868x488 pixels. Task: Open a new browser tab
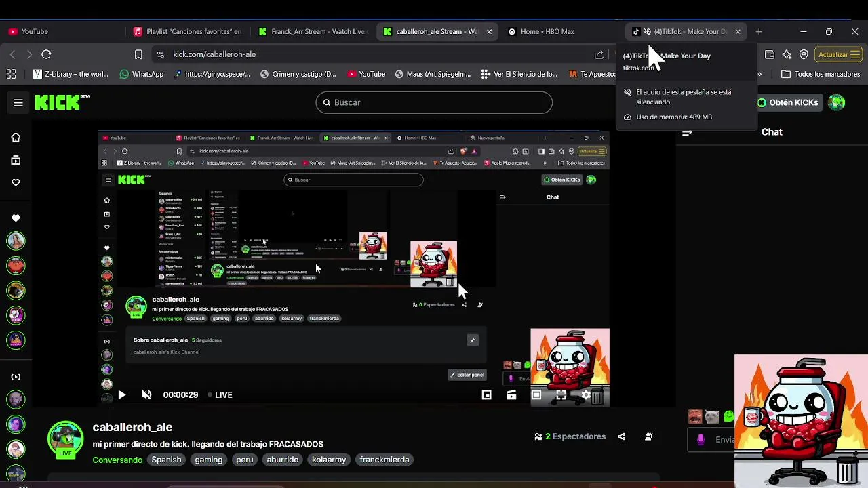click(x=759, y=31)
